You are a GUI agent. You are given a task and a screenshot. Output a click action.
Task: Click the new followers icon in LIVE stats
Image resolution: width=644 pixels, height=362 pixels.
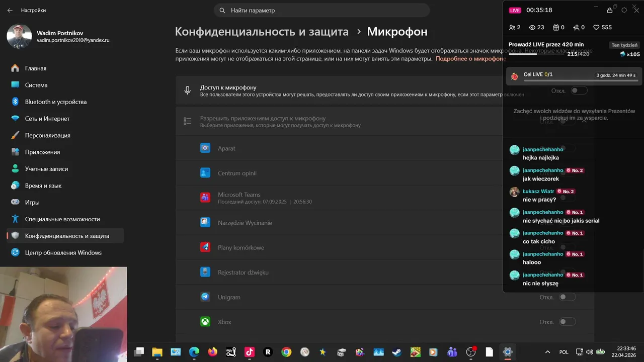point(576,27)
